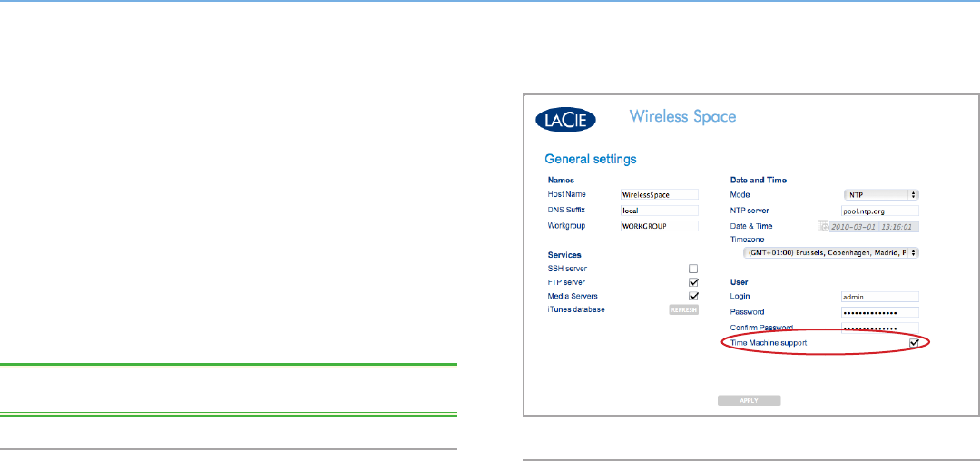Viewport: 980px width, 461px height.
Task: Click the time field showing 13:16:01
Action: click(898, 227)
